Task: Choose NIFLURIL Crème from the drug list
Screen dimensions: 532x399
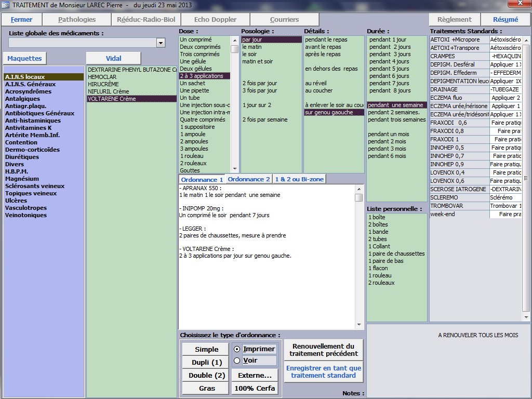Action: pos(109,91)
